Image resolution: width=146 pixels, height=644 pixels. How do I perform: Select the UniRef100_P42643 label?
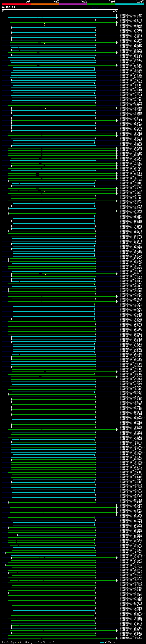(x=131, y=565)
